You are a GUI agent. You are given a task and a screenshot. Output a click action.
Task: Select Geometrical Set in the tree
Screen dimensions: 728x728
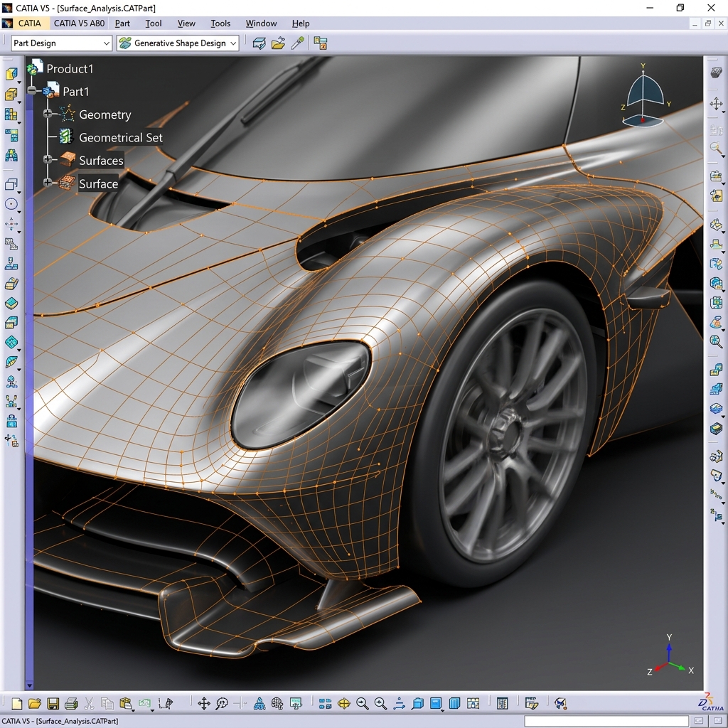click(x=121, y=137)
